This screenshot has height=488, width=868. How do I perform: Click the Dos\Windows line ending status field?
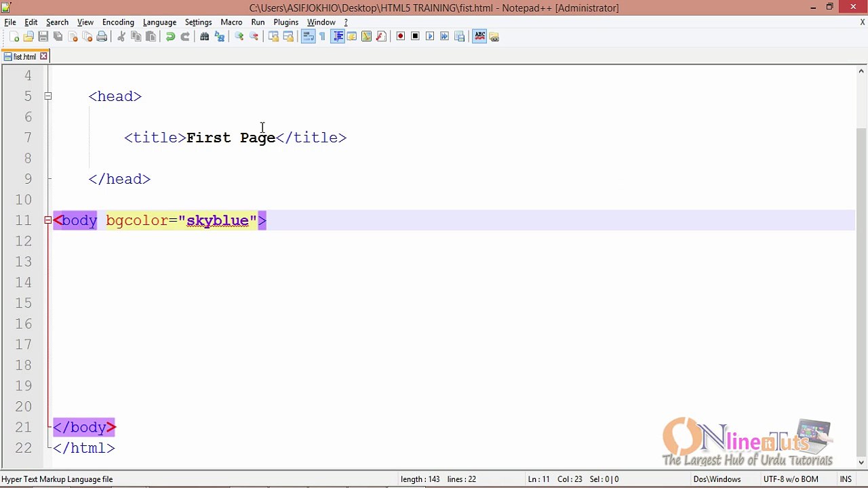pos(717,479)
